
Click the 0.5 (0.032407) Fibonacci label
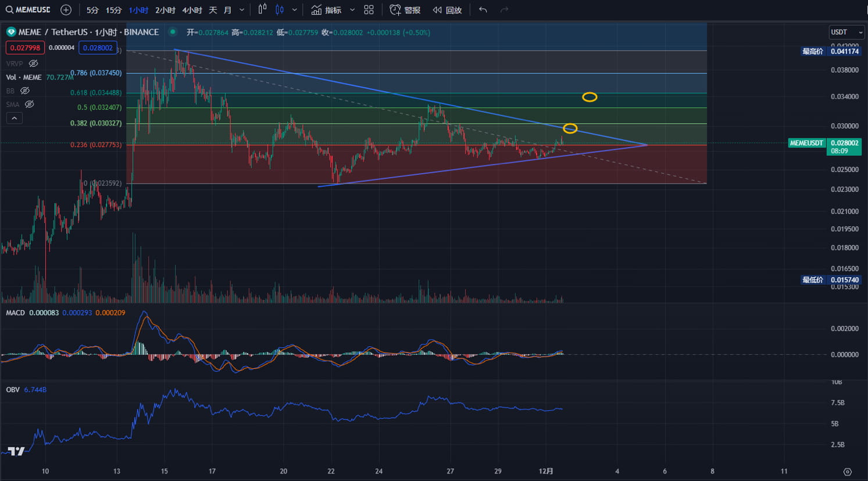99,107
